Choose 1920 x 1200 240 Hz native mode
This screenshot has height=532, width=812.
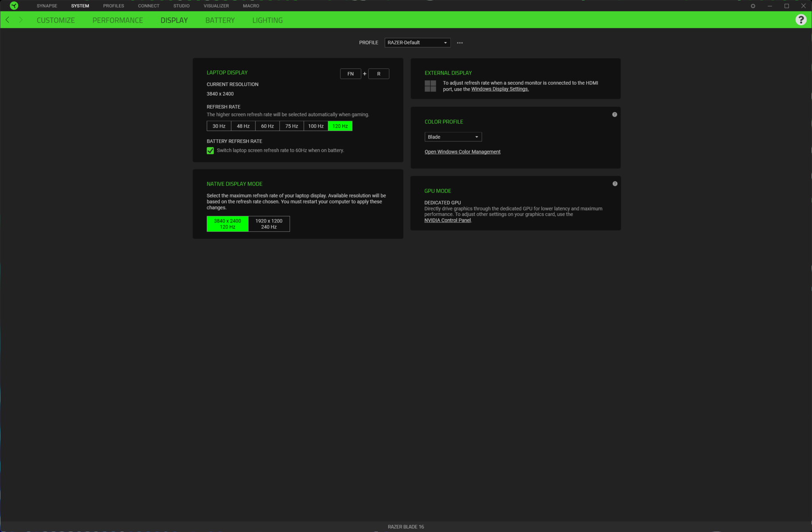pos(269,224)
